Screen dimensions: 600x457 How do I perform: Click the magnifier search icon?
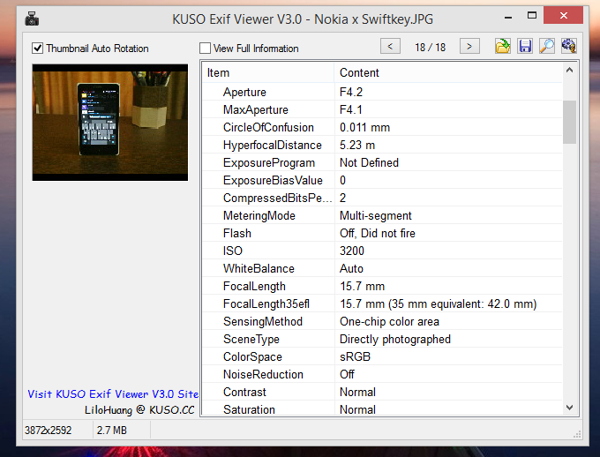pyautogui.click(x=547, y=46)
